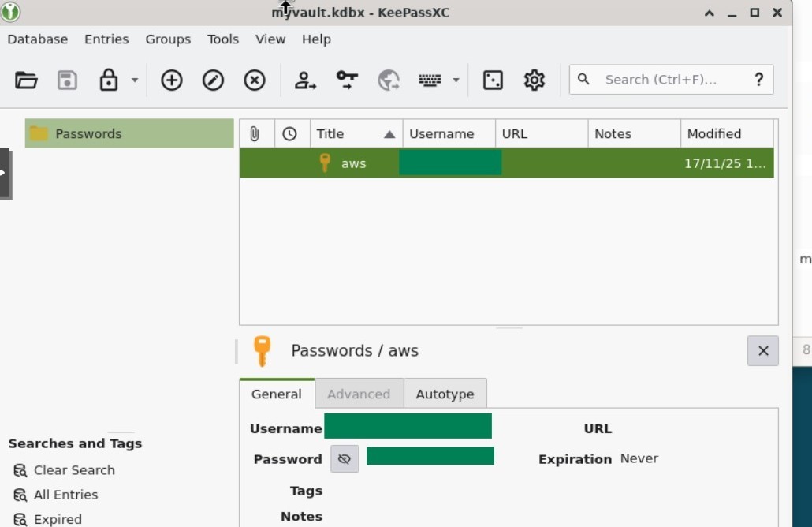Open the auto-type dropdown arrow
812x527 pixels.
click(456, 80)
